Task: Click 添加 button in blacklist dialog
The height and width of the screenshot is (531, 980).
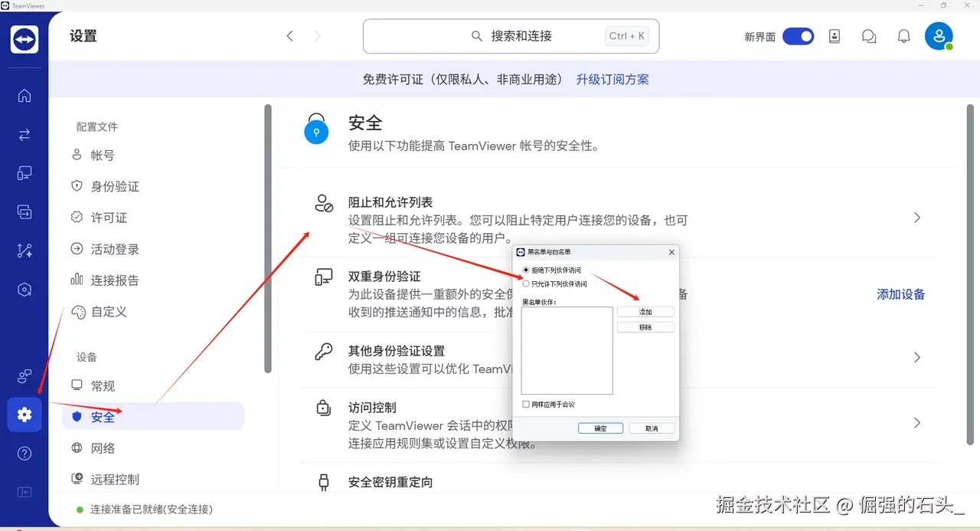Action: click(x=645, y=312)
